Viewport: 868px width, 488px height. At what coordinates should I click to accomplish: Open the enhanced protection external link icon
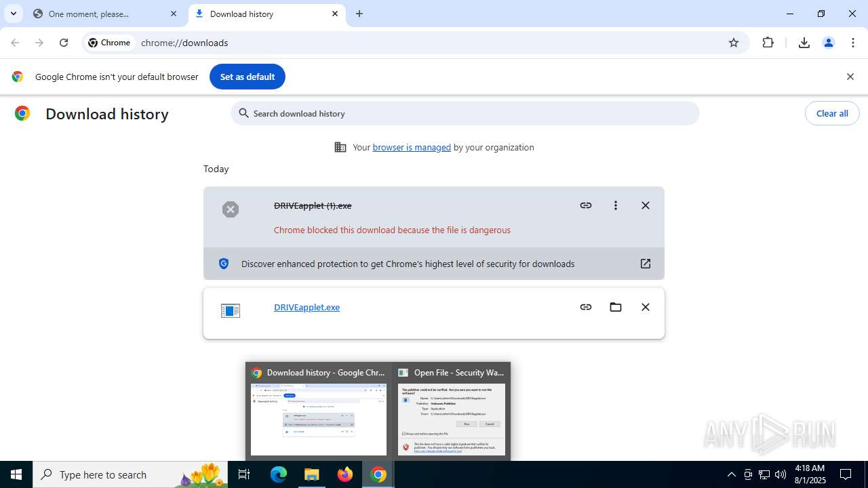[646, 264]
